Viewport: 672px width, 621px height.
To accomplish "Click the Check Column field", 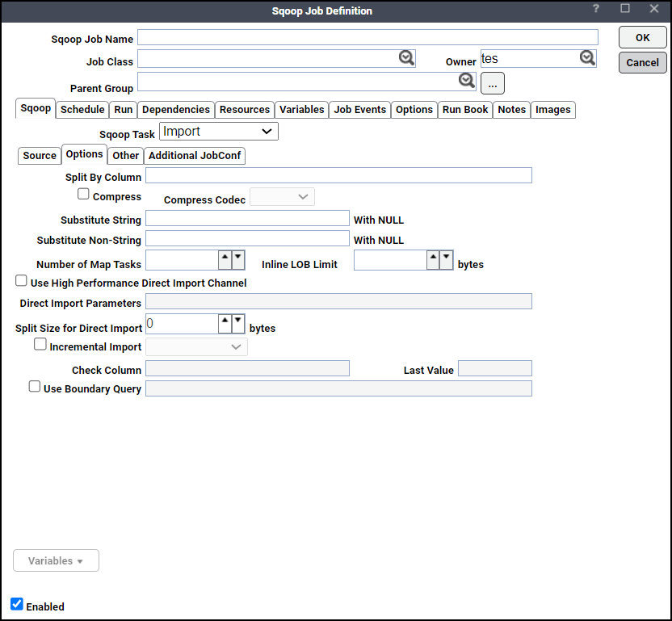I will [247, 368].
